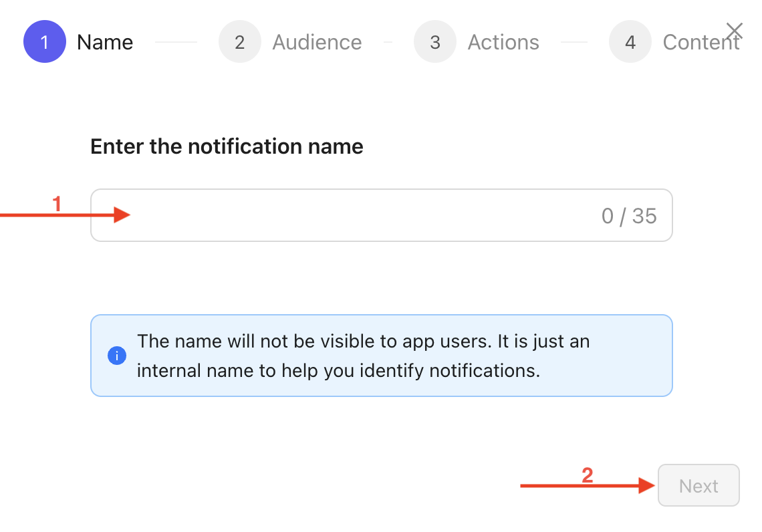
Task: Close the notification wizard with the X
Action: (x=735, y=30)
